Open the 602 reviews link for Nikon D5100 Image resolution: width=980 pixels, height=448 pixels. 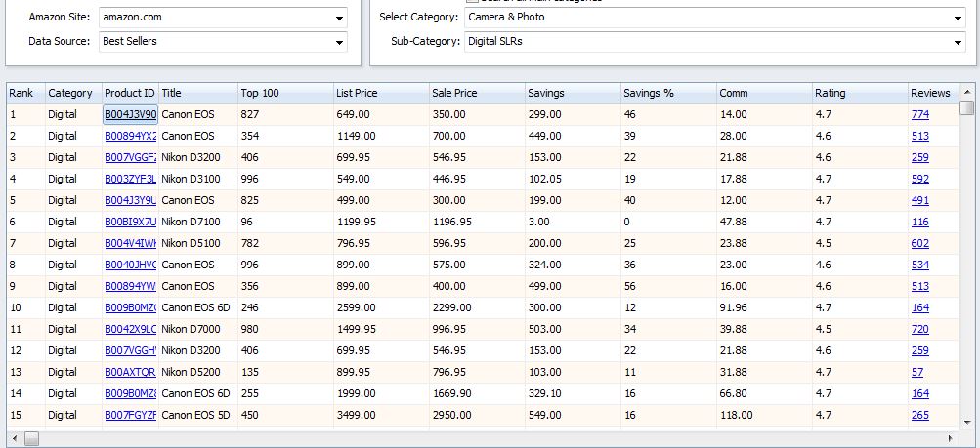point(919,243)
